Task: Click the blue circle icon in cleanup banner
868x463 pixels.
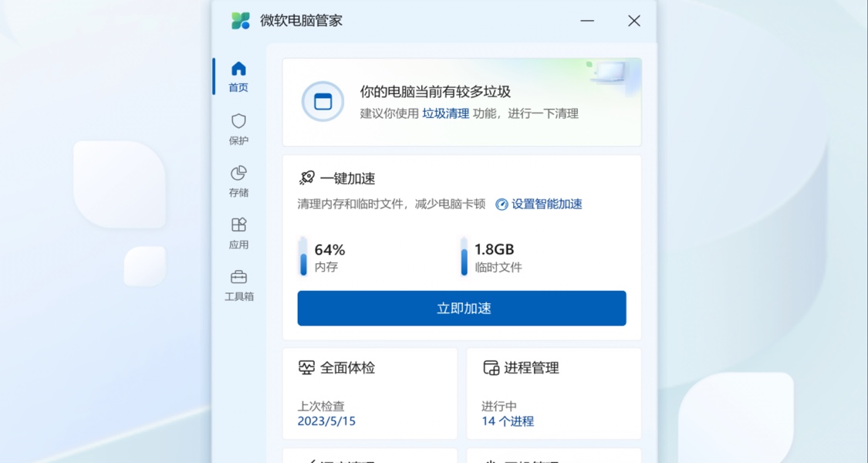Action: (x=323, y=102)
